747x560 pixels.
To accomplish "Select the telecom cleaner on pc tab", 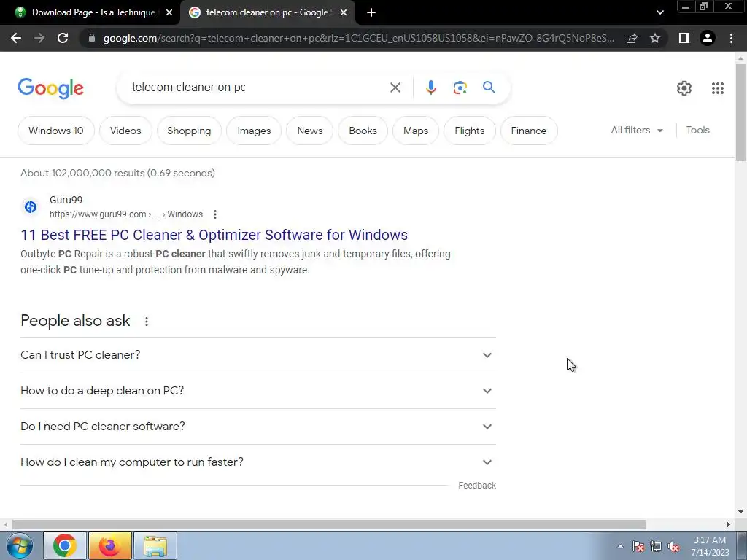I will (x=267, y=12).
